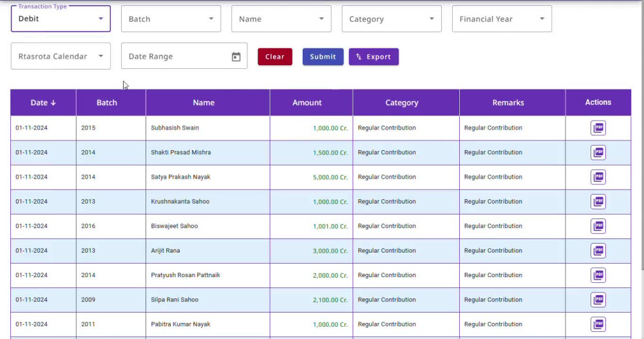This screenshot has height=339, width=644.
Task: Click the amount 2,000.00 Cr.
Action: 330,275
